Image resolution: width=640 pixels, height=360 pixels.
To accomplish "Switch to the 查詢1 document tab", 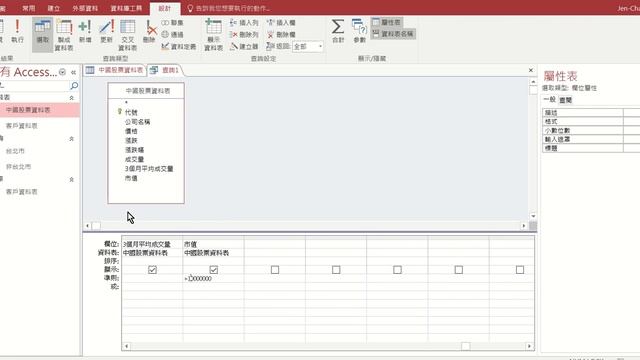I will [165, 70].
